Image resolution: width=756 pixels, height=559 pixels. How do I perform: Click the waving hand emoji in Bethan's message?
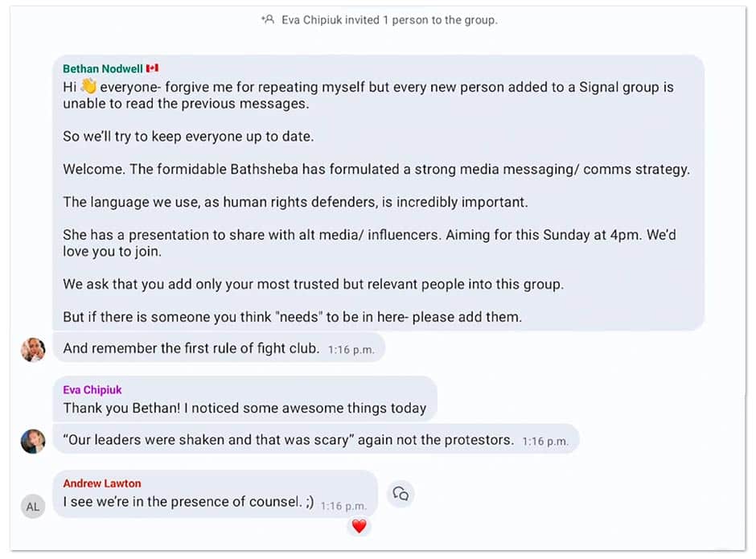point(88,87)
